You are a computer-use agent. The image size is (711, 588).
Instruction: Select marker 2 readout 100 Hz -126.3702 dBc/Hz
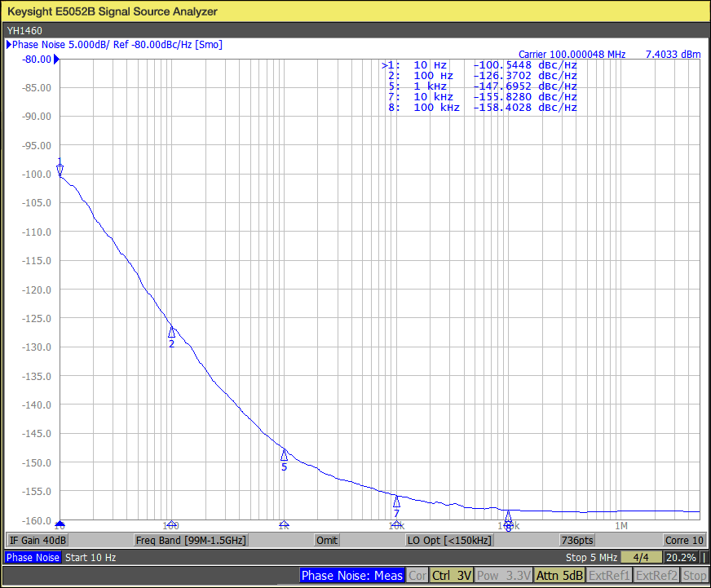pos(483,76)
